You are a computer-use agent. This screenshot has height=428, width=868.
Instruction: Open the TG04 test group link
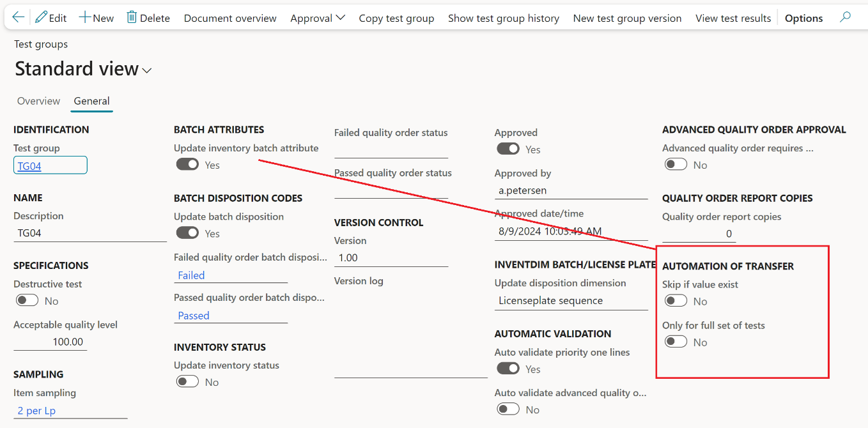tap(29, 166)
